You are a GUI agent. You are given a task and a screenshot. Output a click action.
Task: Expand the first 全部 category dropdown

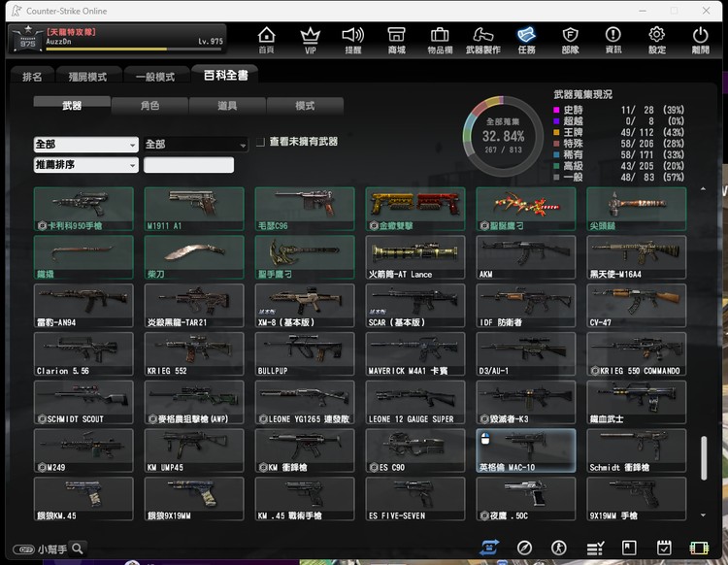[85, 144]
